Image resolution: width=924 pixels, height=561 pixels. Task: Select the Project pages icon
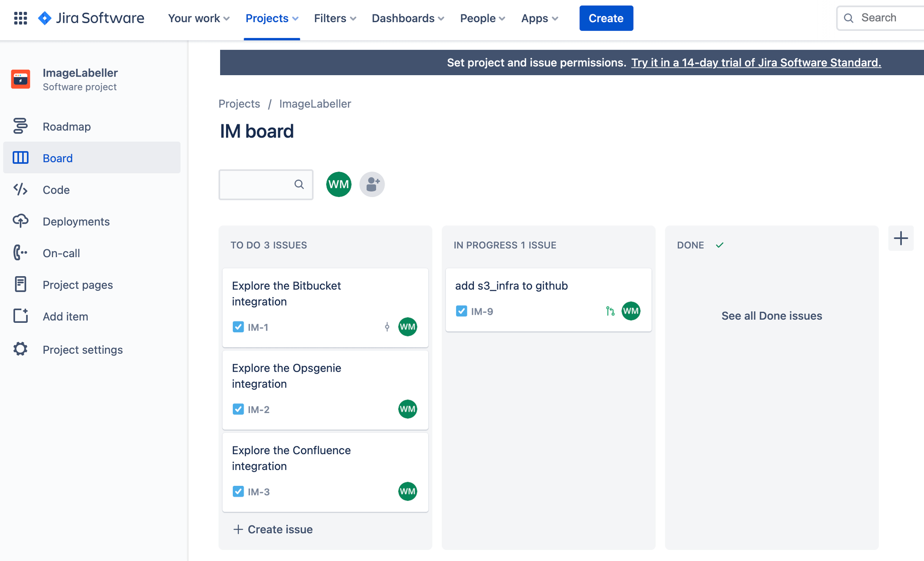coord(21,284)
